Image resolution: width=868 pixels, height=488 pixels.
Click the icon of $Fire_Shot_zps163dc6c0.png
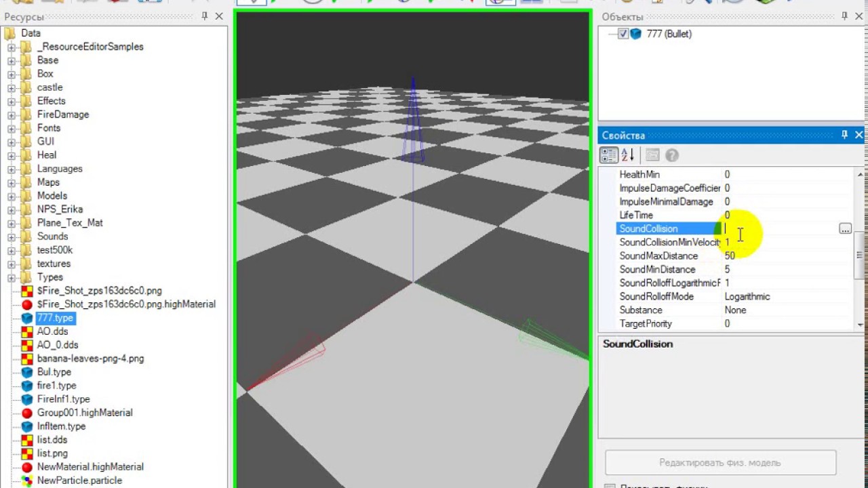[x=27, y=291]
